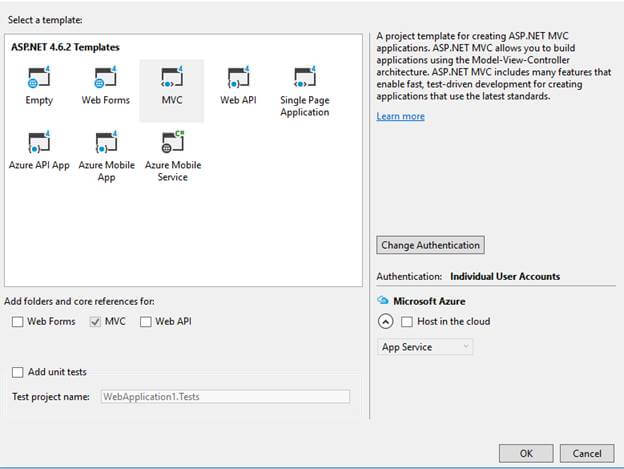Enable Add unit tests checkbox
The image size is (624, 469).
click(x=17, y=372)
